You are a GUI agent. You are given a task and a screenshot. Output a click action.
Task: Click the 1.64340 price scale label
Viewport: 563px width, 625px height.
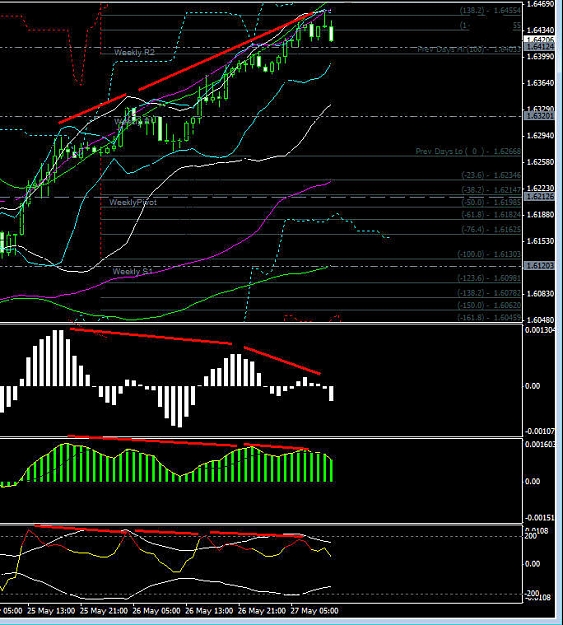[x=541, y=30]
